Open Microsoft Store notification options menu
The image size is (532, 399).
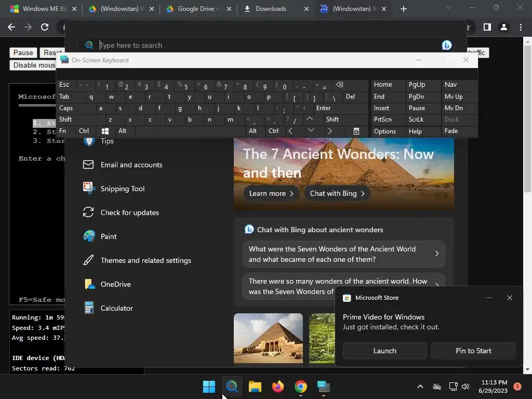point(488,298)
